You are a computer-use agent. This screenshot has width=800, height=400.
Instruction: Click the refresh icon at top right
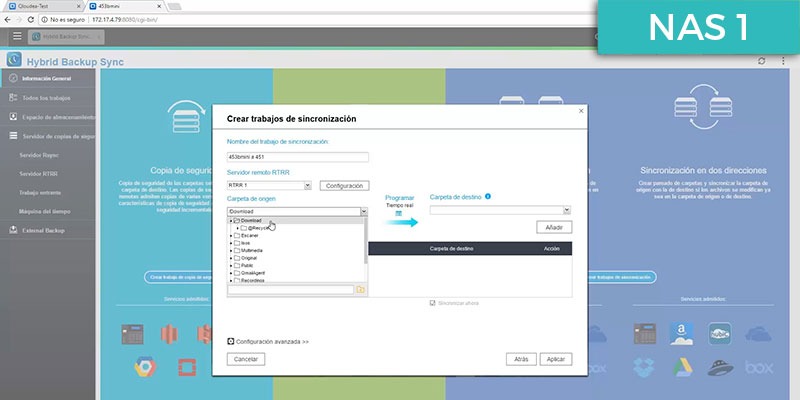(x=761, y=61)
